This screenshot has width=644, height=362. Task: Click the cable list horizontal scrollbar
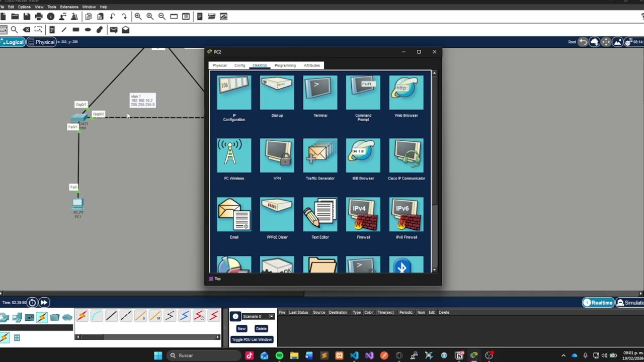tap(147, 337)
